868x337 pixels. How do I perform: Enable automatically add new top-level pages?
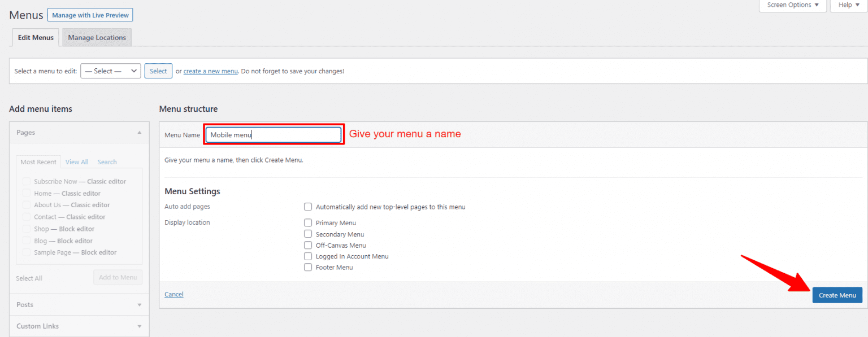point(308,207)
